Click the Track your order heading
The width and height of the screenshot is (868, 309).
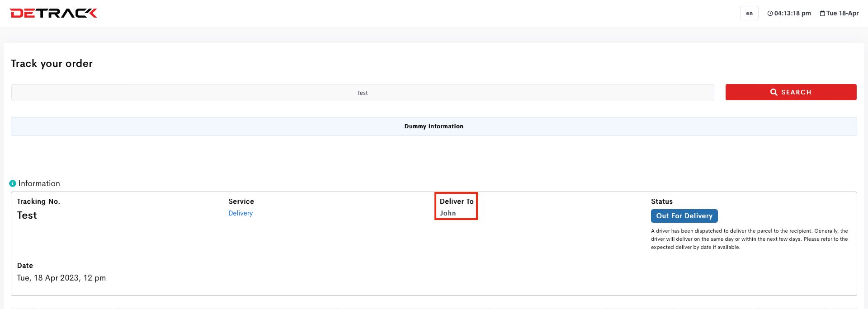(x=52, y=64)
